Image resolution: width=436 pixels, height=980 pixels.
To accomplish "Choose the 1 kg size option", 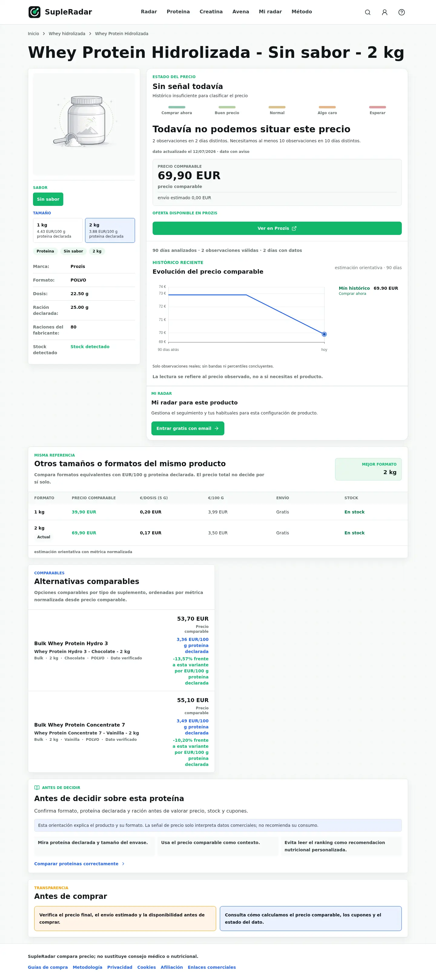I will pyautogui.click(x=58, y=230).
